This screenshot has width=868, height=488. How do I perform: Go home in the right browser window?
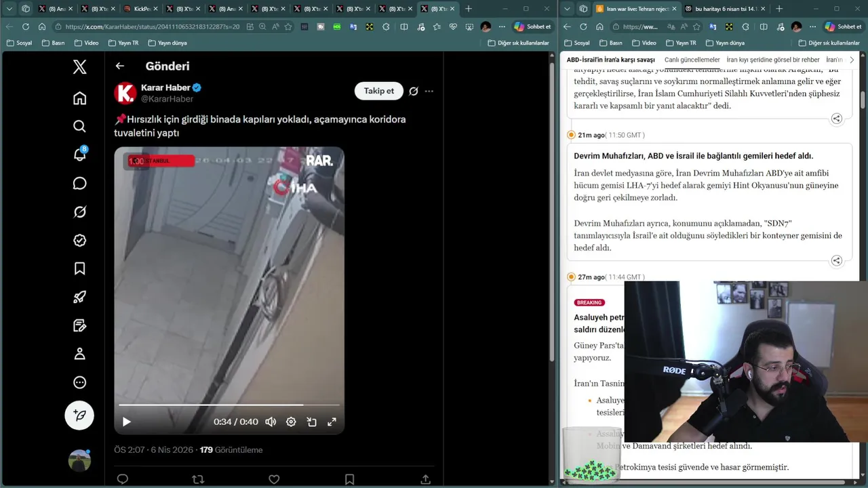coord(599,26)
